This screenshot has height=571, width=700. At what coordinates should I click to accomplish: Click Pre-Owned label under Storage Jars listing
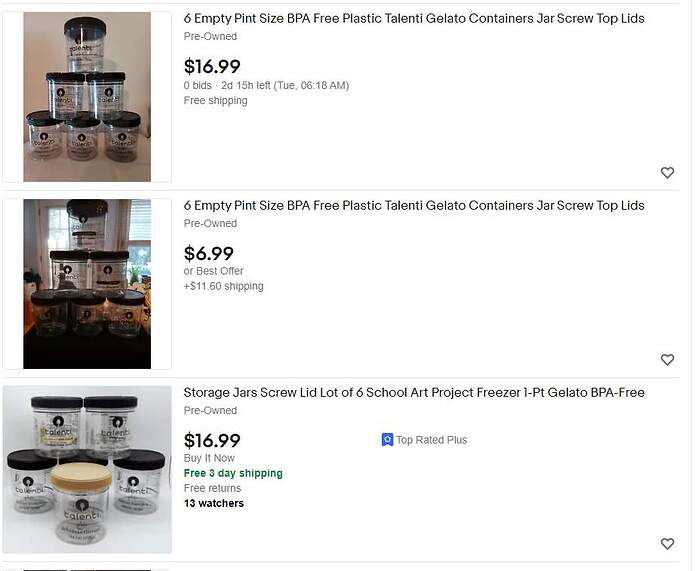click(x=210, y=410)
